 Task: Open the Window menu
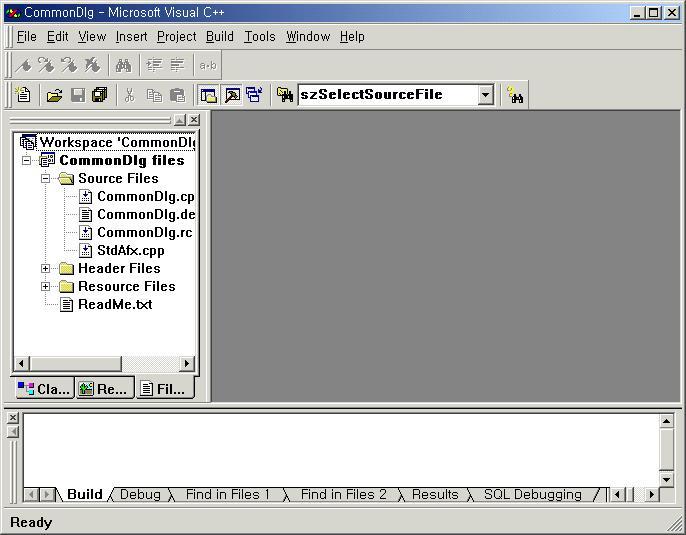pos(308,36)
